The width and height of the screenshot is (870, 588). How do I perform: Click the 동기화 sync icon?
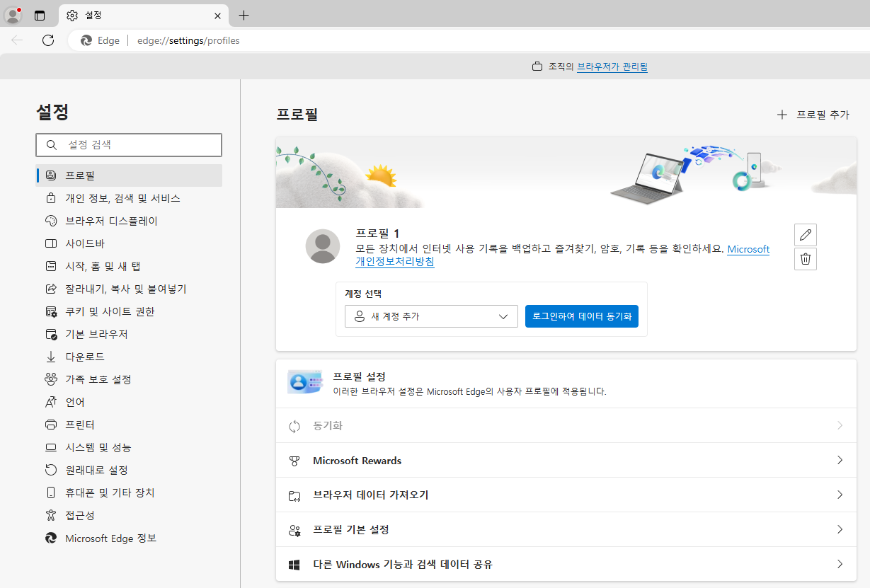(295, 426)
